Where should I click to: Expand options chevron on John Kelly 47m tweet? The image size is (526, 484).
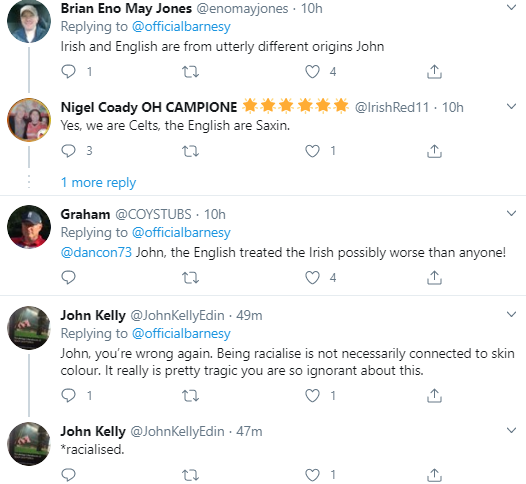coord(511,430)
